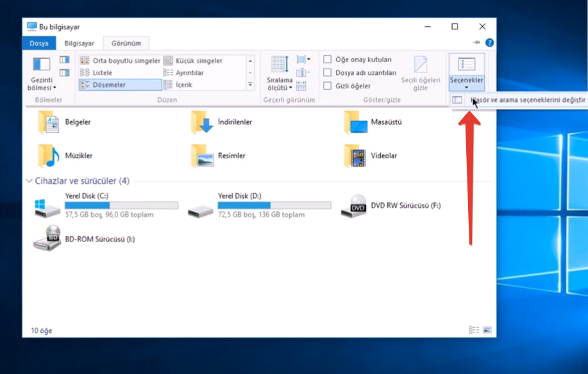Enable Gizli öğeler checkbox
Viewport: 588px width, 374px height.
[328, 86]
